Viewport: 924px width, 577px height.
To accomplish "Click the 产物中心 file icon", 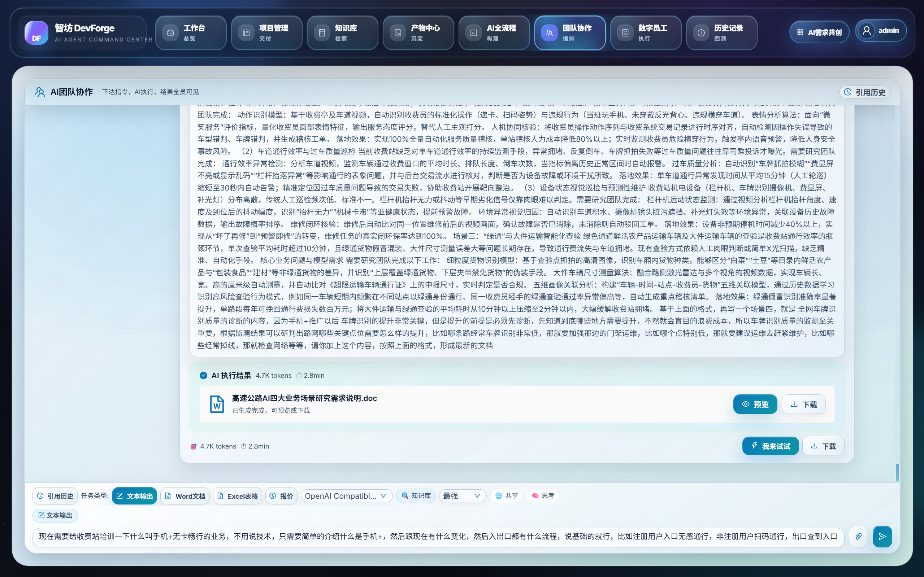I will click(398, 33).
